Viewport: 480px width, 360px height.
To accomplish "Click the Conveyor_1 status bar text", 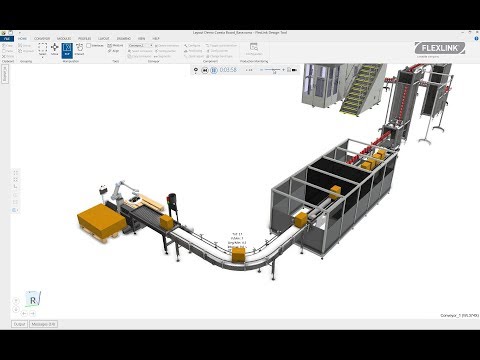I will coord(459,315).
